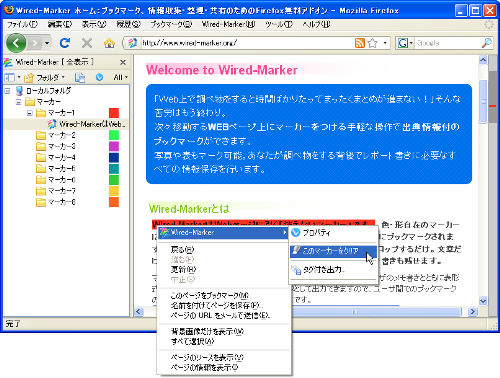
Task: Select the マーカー-8 folder row
Action: click(66, 202)
